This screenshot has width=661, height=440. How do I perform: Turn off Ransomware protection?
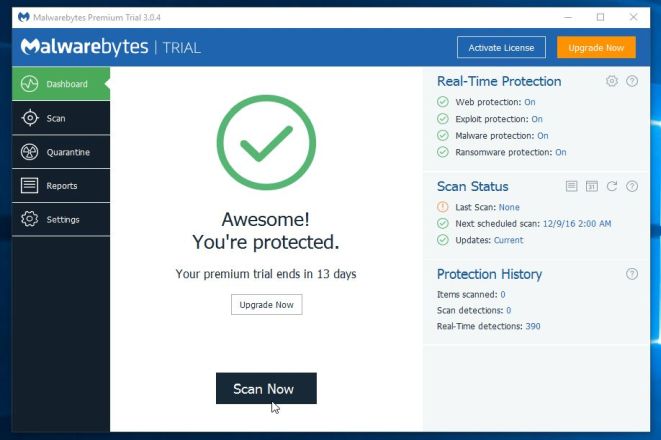pos(561,153)
